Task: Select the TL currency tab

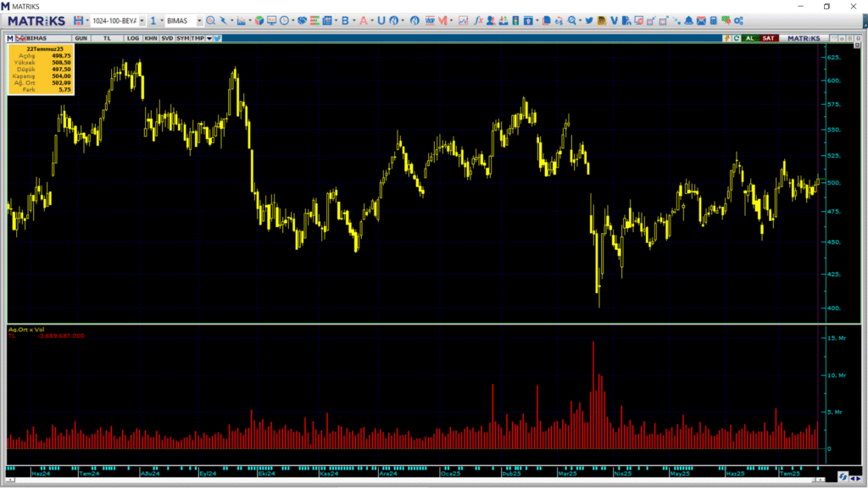Action: (107, 38)
